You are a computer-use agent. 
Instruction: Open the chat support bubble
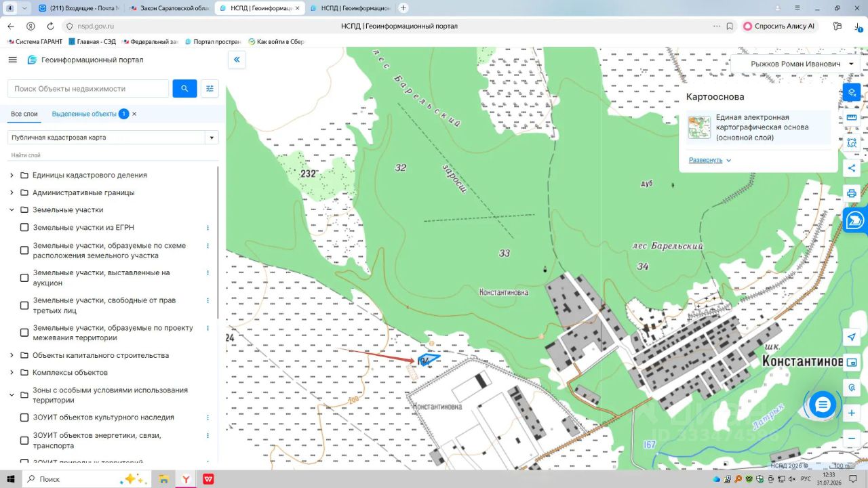pos(823,405)
